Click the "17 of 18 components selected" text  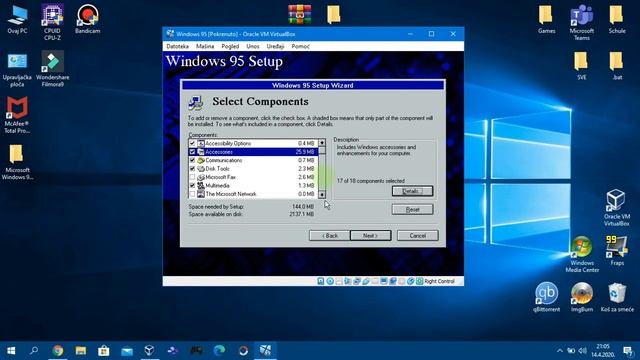371,181
